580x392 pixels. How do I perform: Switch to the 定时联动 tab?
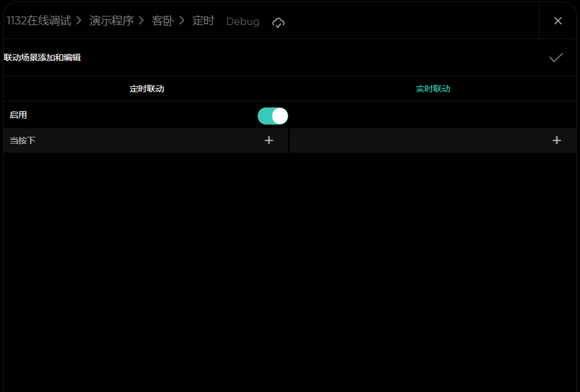pyautogui.click(x=147, y=89)
